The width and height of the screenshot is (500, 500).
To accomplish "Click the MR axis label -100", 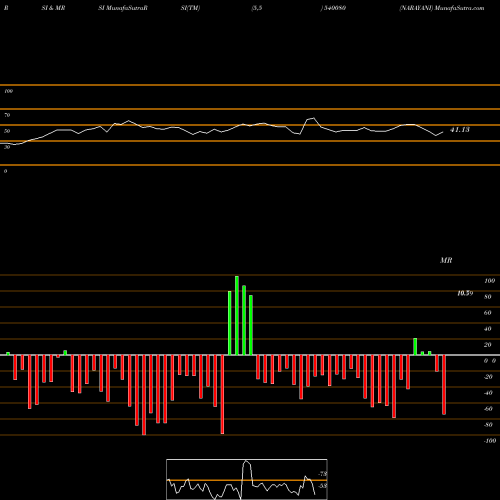I will click(x=490, y=441).
